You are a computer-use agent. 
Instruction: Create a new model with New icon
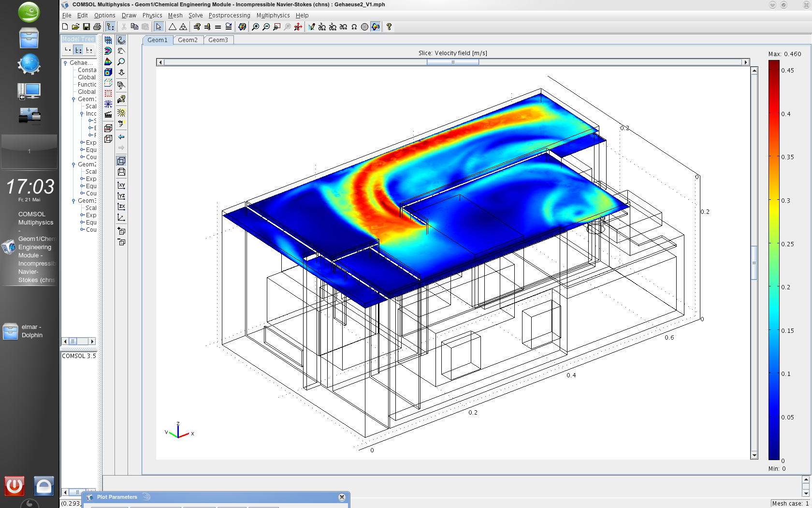(65, 27)
